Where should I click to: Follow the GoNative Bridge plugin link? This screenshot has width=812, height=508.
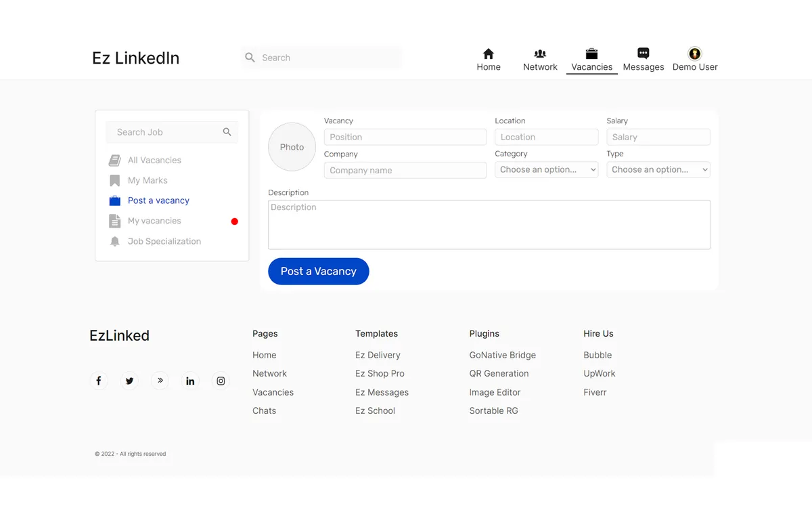(x=503, y=355)
